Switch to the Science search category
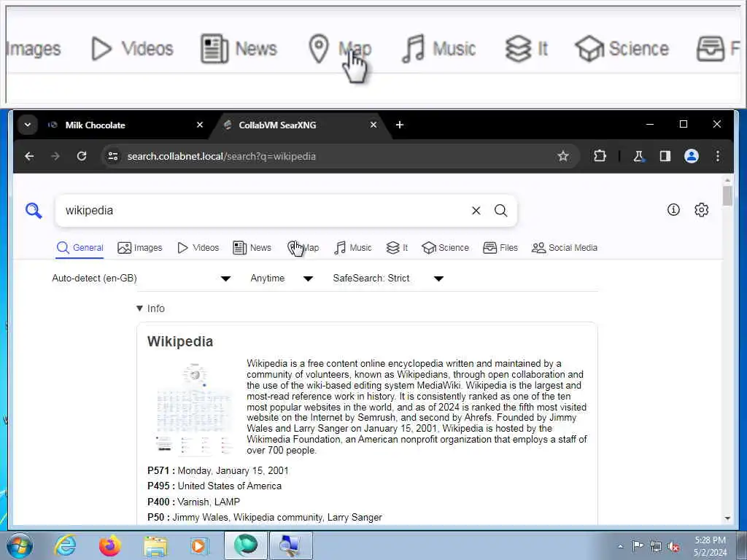 (445, 248)
